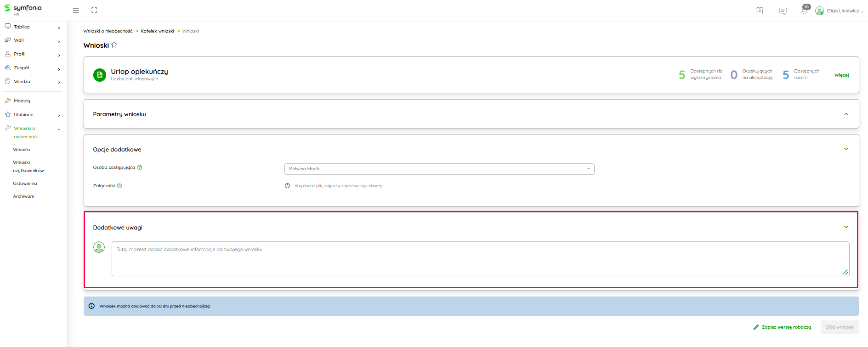868x347 pixels.
Task: Click the Więcej link
Action: click(x=841, y=75)
